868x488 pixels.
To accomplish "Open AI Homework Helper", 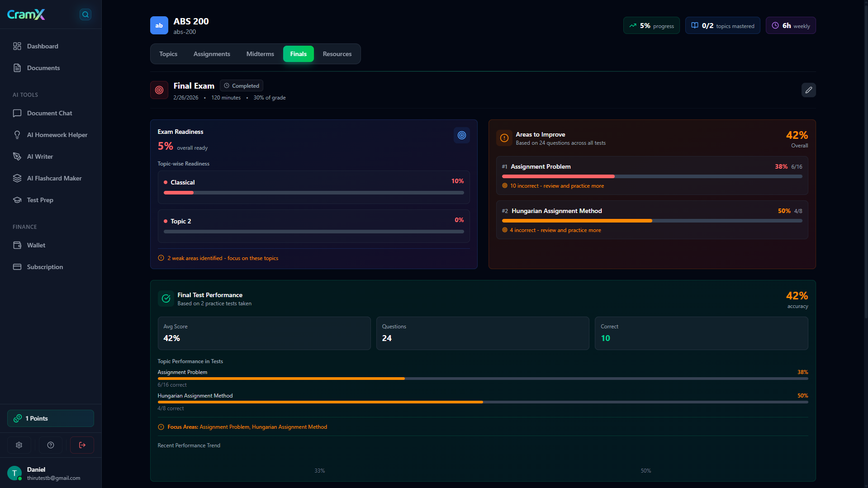I will tap(51, 135).
